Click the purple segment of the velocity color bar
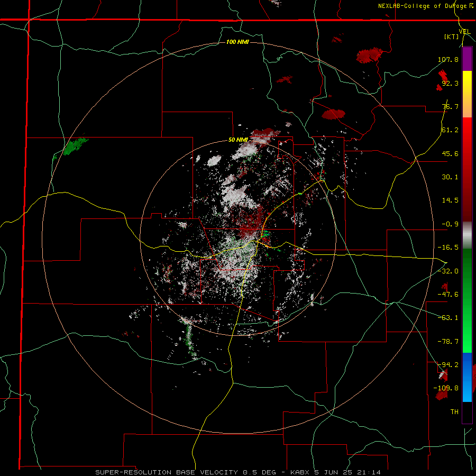Image resolution: width=476 pixels, height=476 pixels. click(467, 59)
